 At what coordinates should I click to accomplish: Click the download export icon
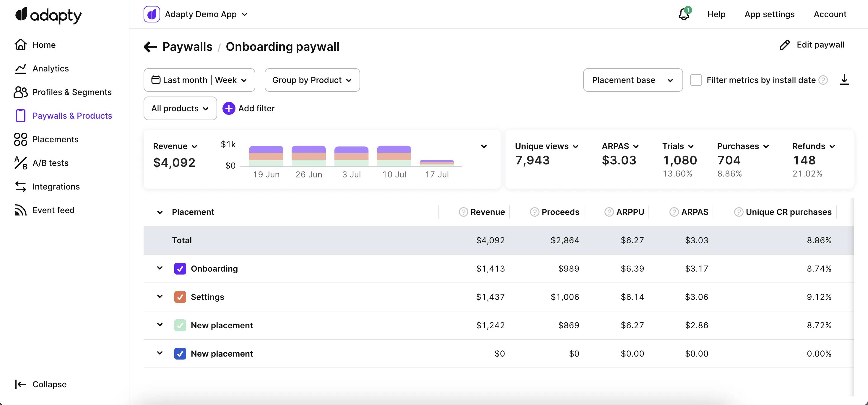844,80
